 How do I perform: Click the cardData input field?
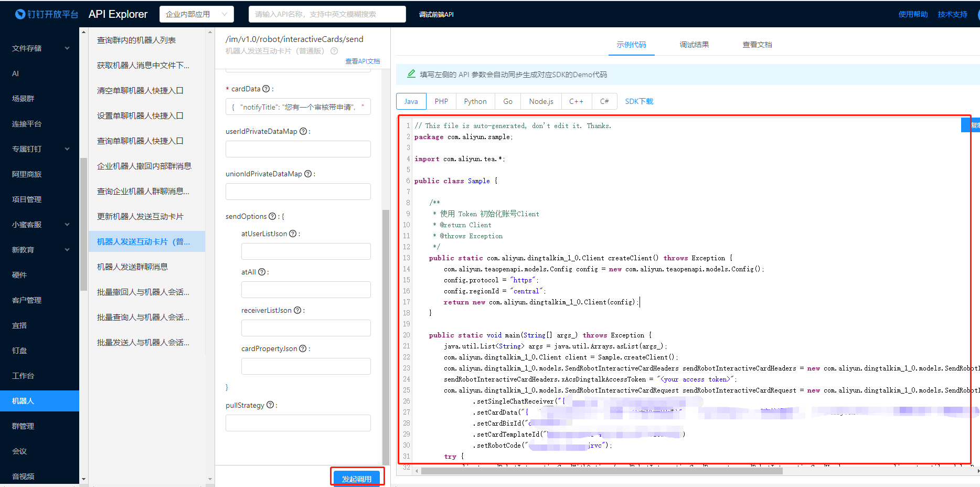click(x=298, y=107)
